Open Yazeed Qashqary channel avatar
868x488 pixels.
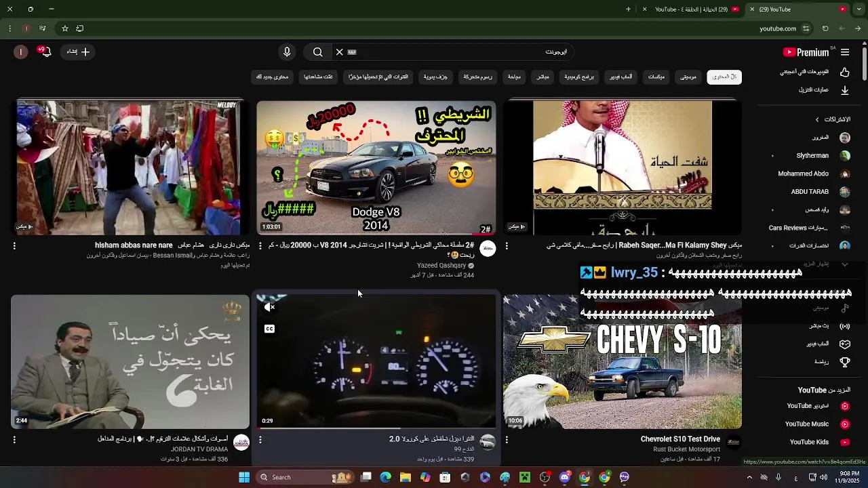488,249
